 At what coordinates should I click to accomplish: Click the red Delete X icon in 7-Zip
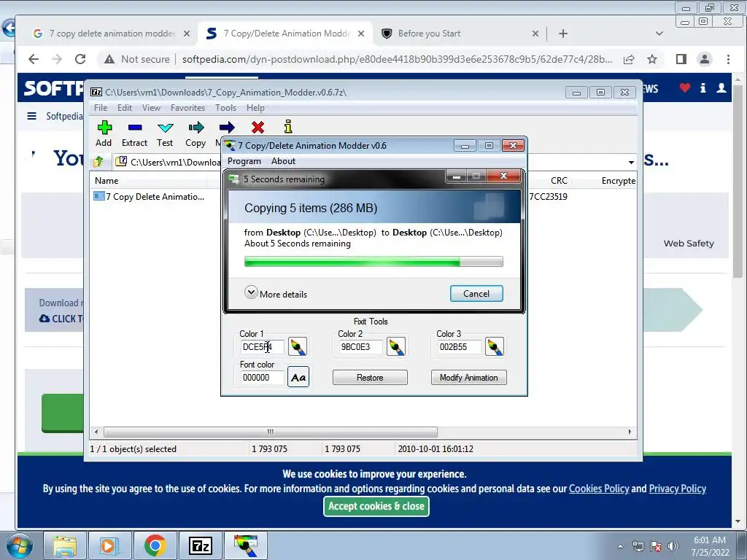coord(258,127)
